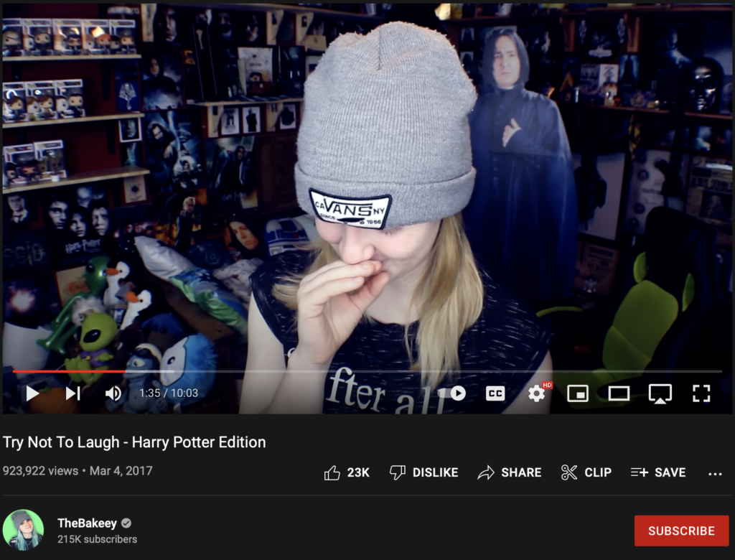
Task: Click the video title text
Action: coord(134,442)
